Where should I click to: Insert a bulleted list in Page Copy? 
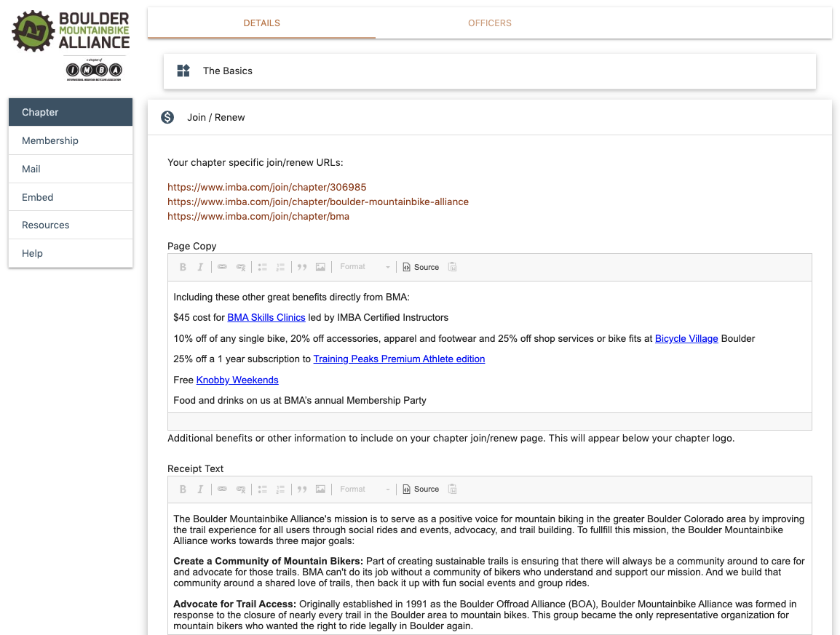pos(262,267)
